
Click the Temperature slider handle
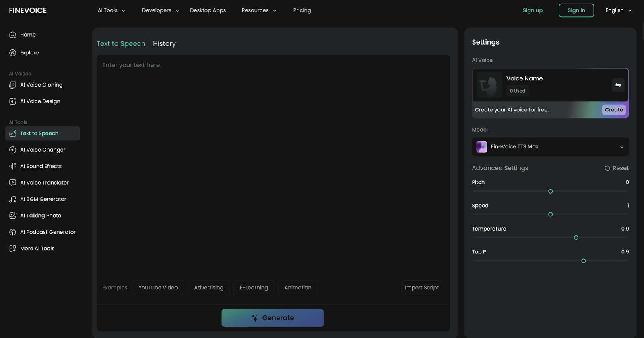click(x=576, y=238)
